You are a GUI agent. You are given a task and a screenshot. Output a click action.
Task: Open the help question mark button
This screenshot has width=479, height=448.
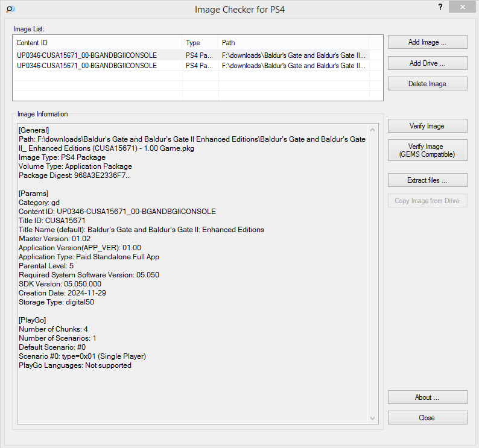click(x=440, y=7)
